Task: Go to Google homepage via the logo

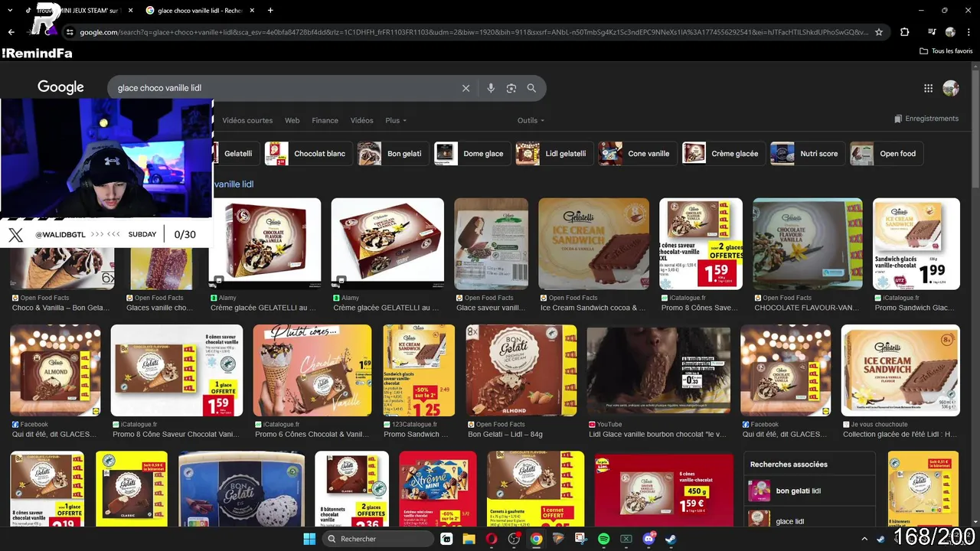Action: [x=60, y=87]
